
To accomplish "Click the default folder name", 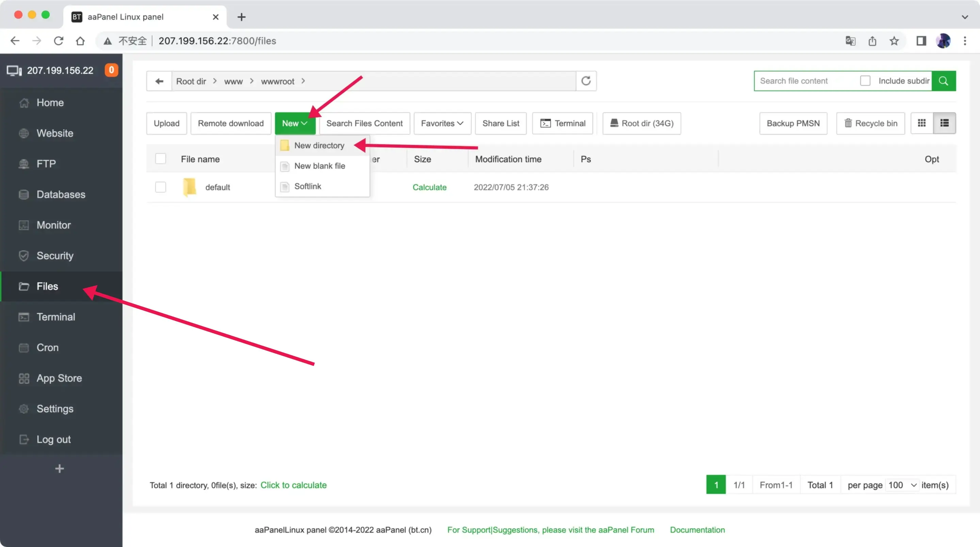I will click(218, 187).
